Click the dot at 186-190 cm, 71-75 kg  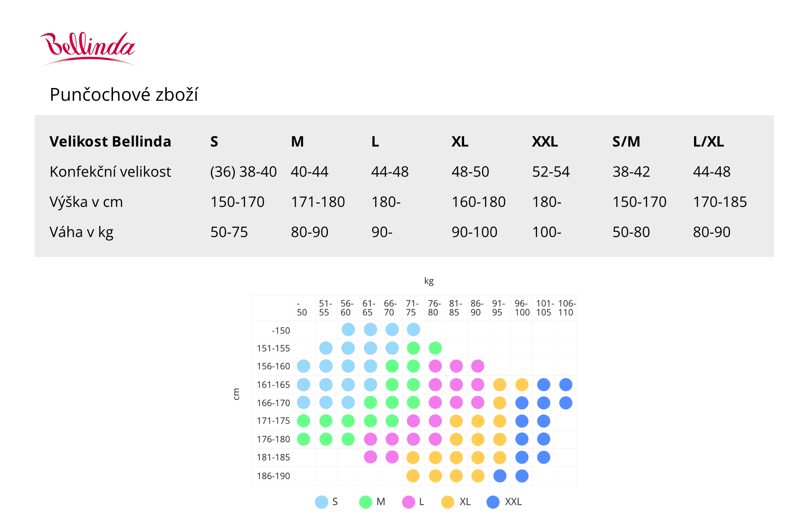coord(413,476)
